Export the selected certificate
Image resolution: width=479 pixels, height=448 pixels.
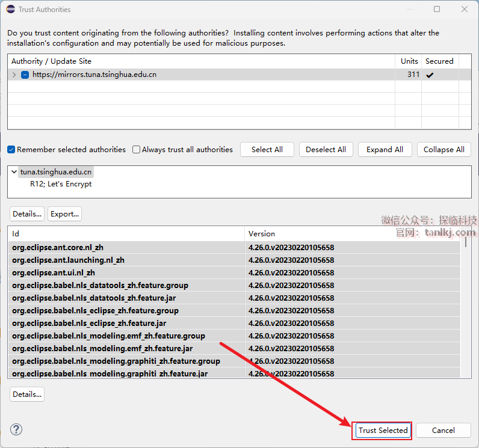[x=64, y=214]
